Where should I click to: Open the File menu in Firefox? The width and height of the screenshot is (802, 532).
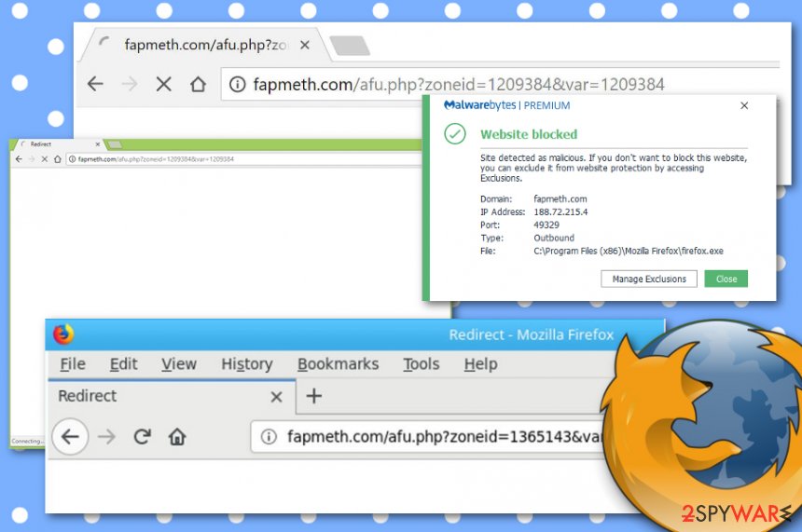73,364
